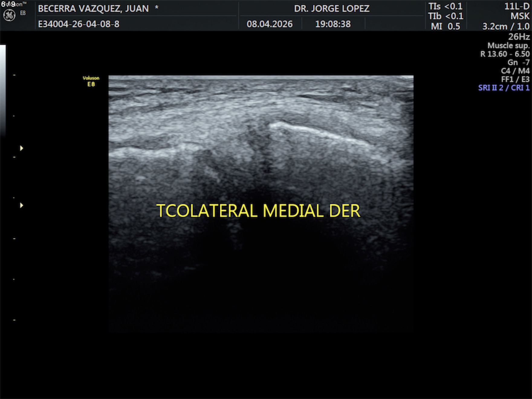Click the 26Hz frame rate readout

click(519, 37)
